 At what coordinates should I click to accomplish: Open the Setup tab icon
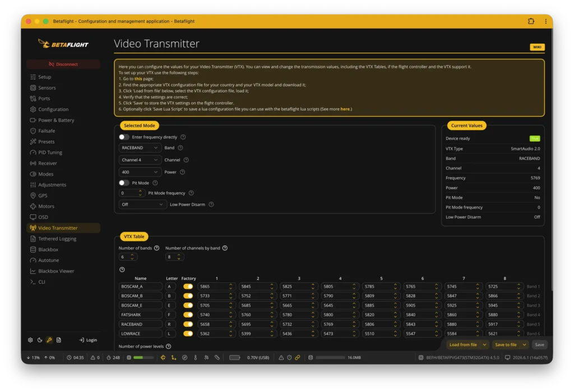33,77
